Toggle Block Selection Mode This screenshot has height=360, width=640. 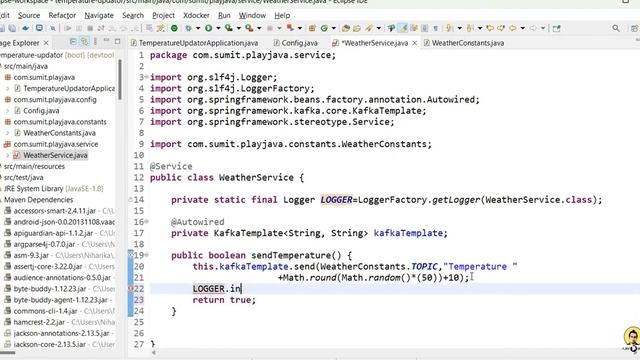[x=424, y=28]
